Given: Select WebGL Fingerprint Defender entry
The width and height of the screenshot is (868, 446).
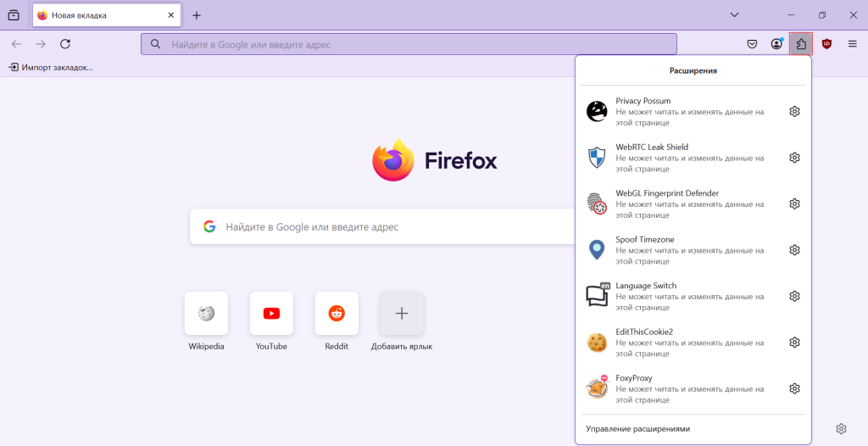Looking at the screenshot, I should coord(682,203).
